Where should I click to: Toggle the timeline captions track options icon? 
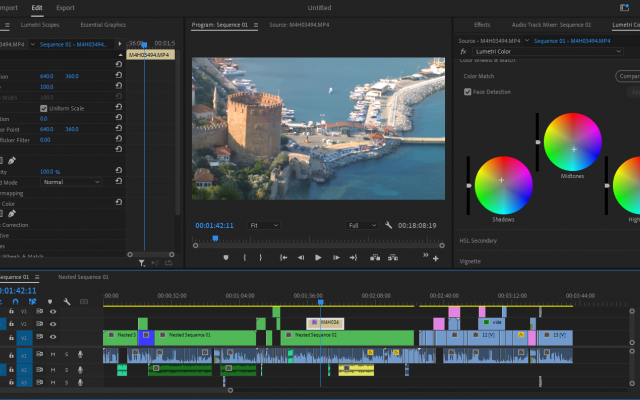tap(84, 302)
